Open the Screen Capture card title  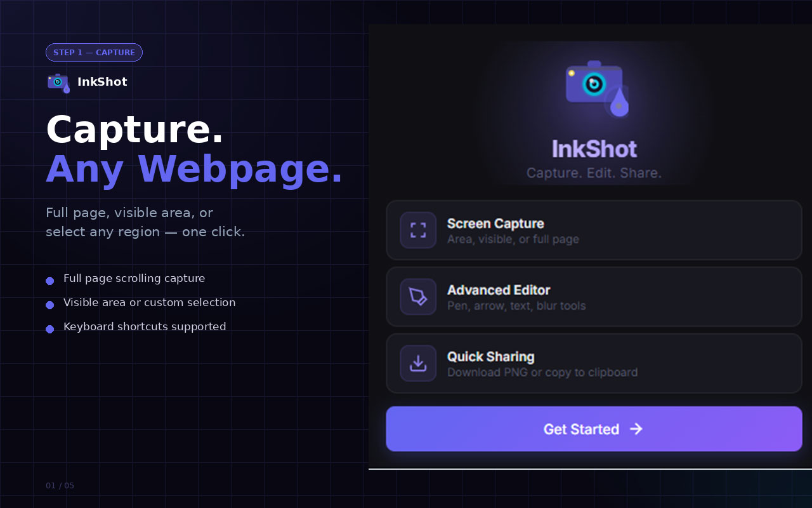tap(495, 224)
